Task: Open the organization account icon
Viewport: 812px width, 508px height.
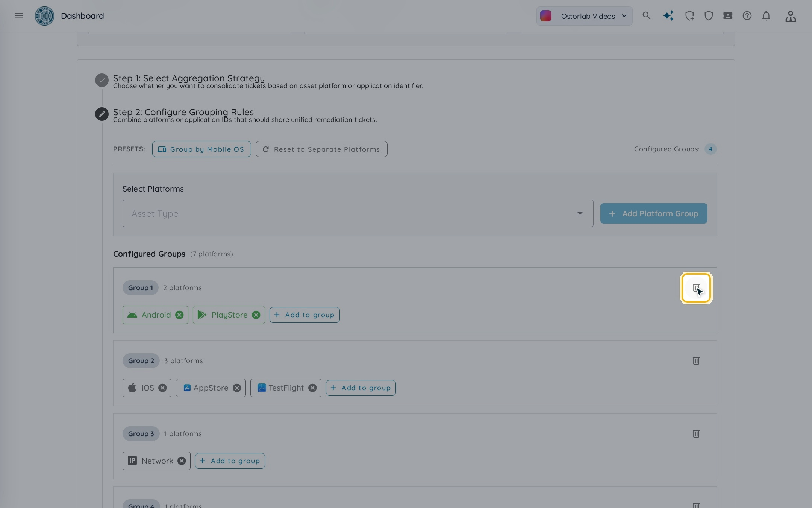Action: click(791, 16)
